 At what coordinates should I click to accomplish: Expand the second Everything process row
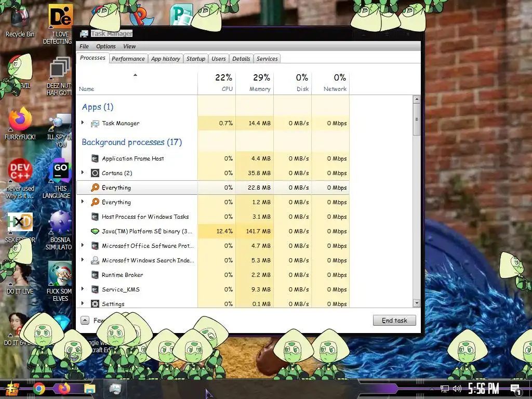click(x=83, y=202)
